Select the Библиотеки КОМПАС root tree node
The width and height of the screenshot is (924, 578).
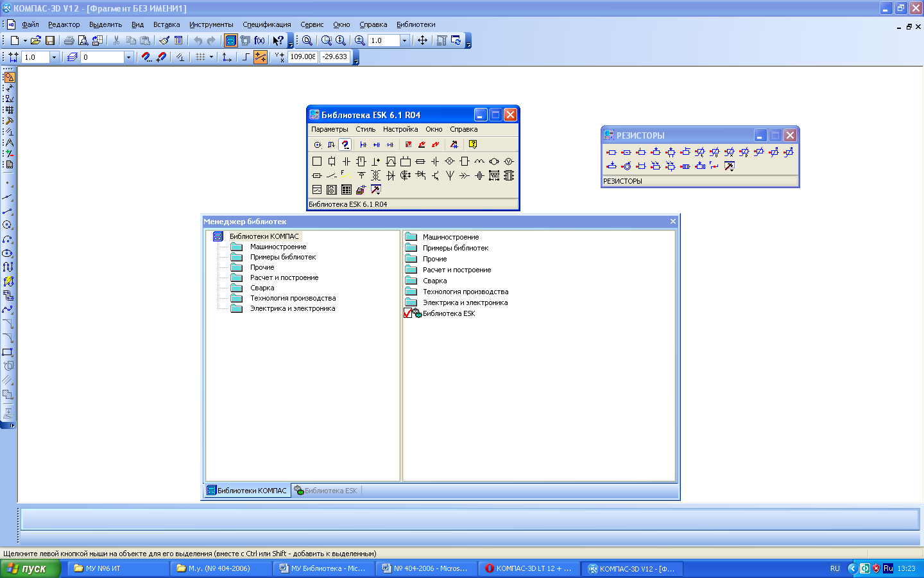click(x=264, y=236)
